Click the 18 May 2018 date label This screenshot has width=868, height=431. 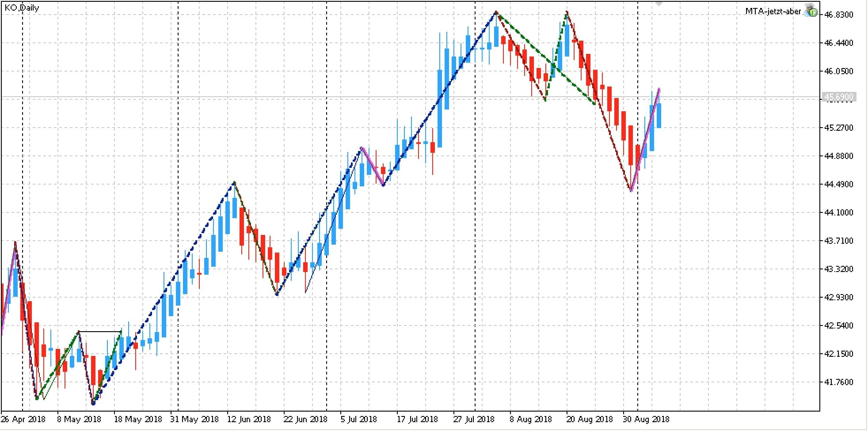[138, 419]
